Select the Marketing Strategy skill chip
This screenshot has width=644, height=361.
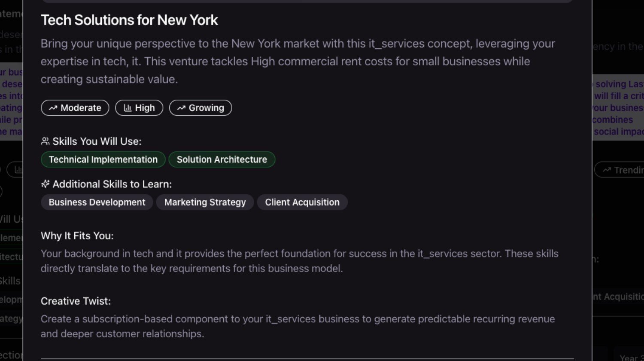click(205, 202)
